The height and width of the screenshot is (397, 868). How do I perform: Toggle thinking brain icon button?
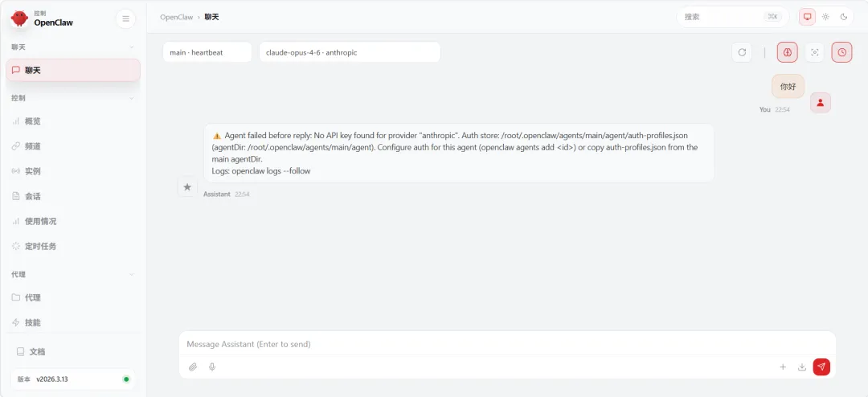(787, 52)
